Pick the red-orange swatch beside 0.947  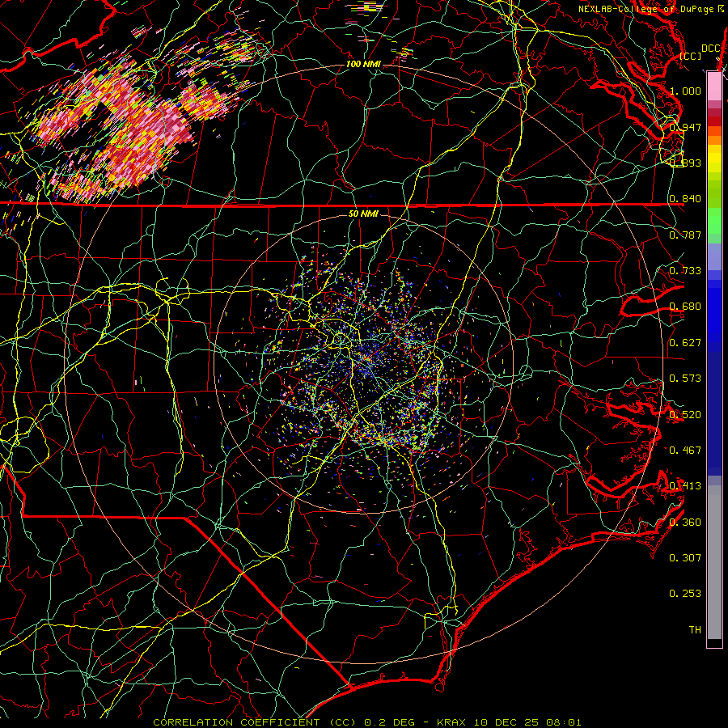(714, 131)
